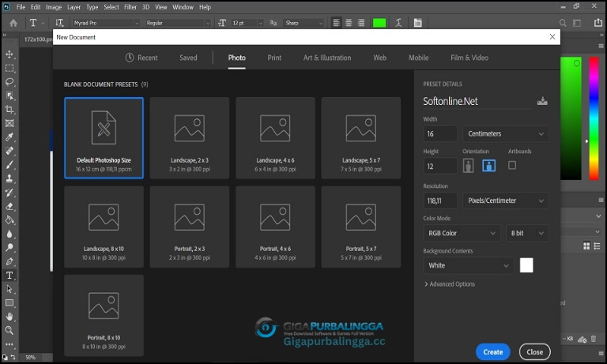Select the Healing Brush tool
Image resolution: width=607 pixels, height=364 pixels.
click(9, 151)
